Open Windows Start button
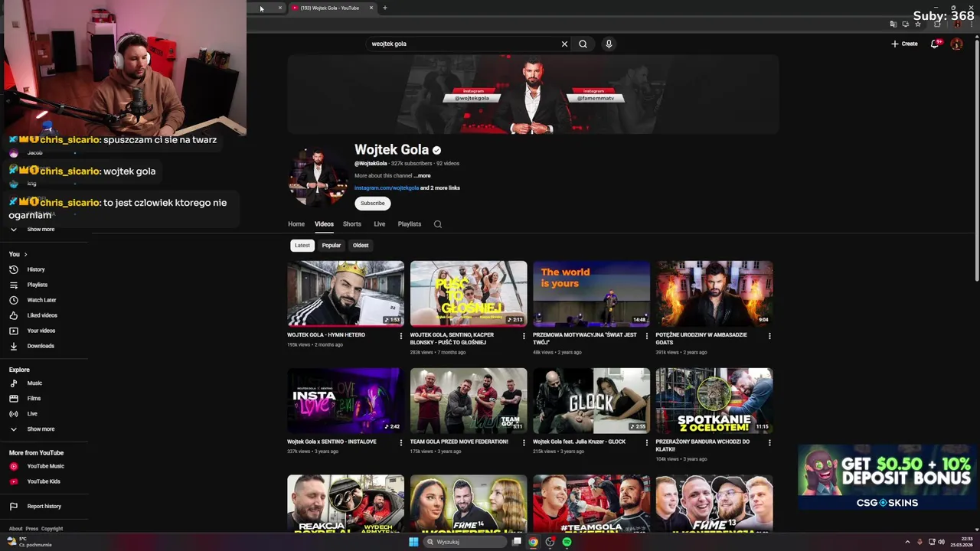Viewport: 980px width, 551px height. point(413,542)
